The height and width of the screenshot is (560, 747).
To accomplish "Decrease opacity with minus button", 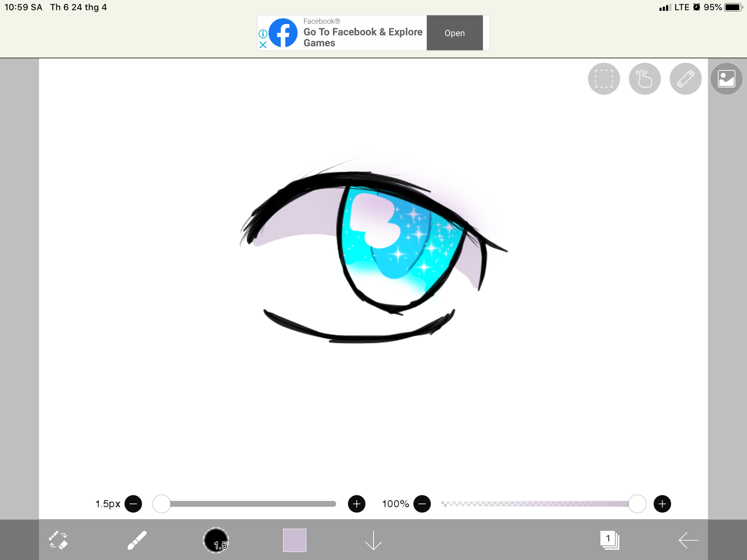I will 422,504.
